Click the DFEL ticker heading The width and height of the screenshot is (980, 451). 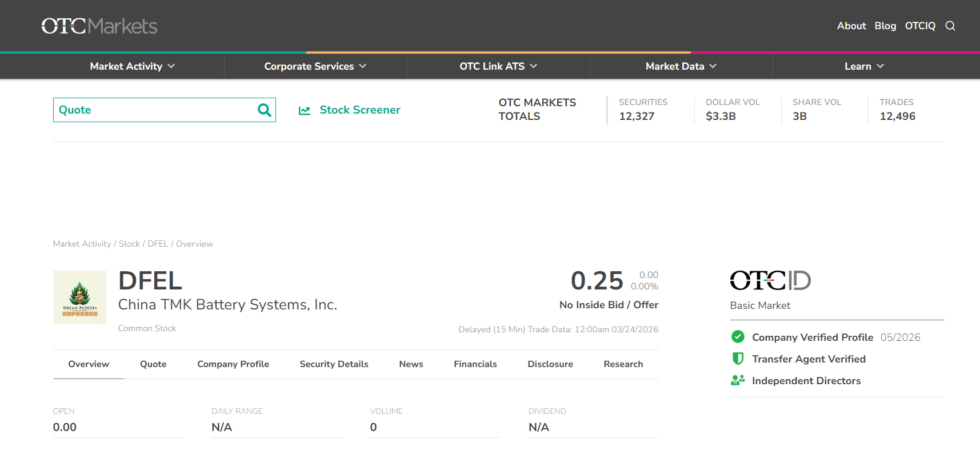(150, 281)
